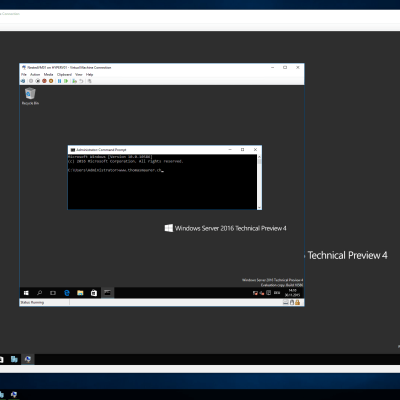
Task: Click the Command Prompt scrollbar down arrow
Action: (x=259, y=207)
